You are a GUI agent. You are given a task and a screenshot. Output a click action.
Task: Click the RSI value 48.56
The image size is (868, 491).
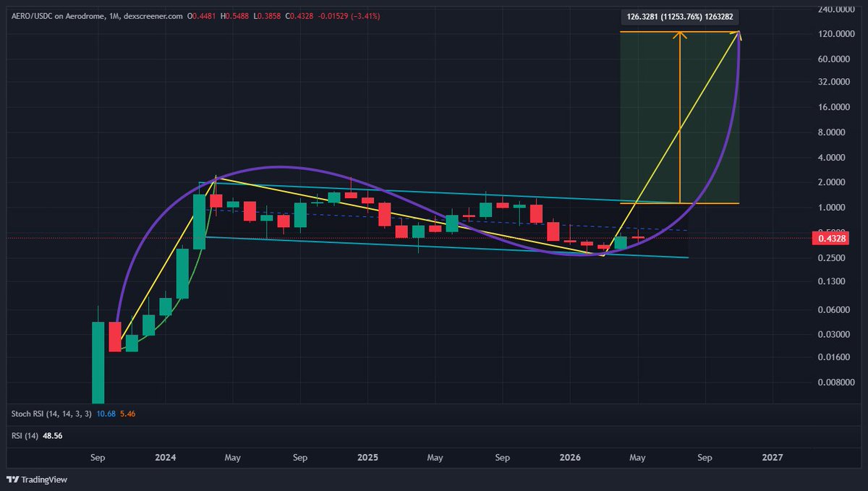tap(54, 435)
